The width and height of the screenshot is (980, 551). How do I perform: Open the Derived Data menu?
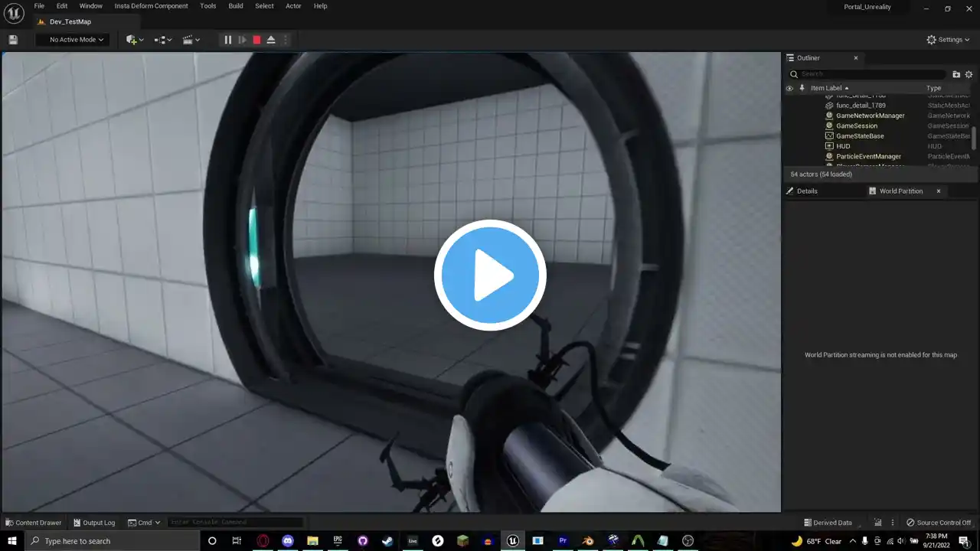click(827, 523)
